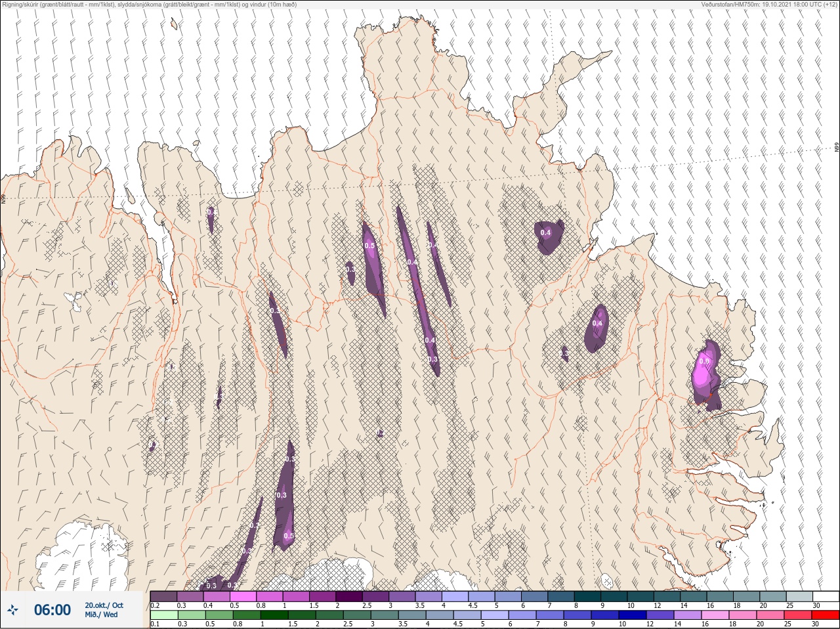Click the Veðurstofan compass logo icon
The image size is (840, 629).
(x=13, y=611)
